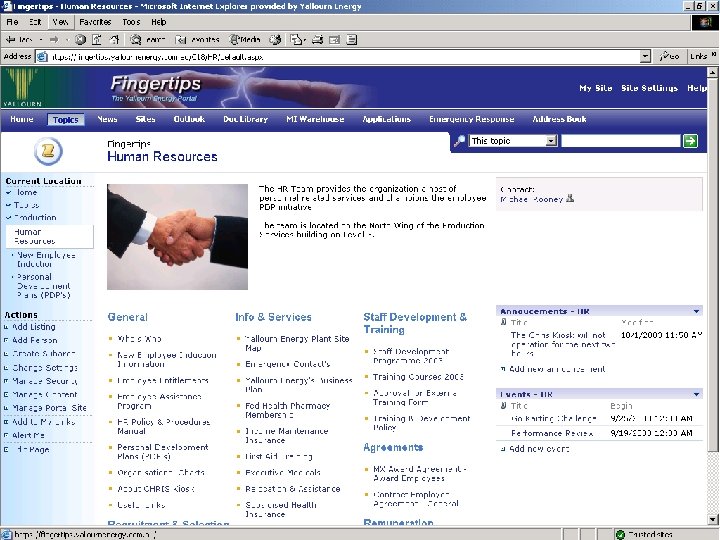Click the Human Resources topic scroll icon
720x540 pixels.
(48, 151)
